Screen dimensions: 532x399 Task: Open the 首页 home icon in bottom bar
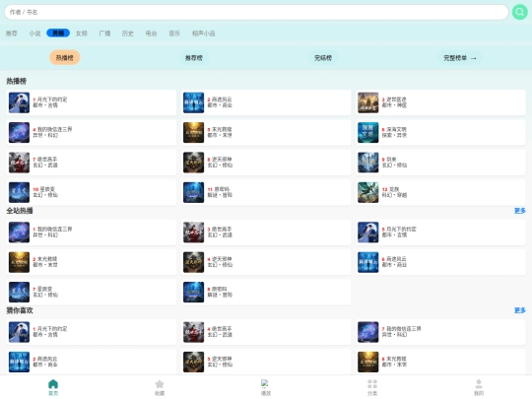click(x=53, y=384)
